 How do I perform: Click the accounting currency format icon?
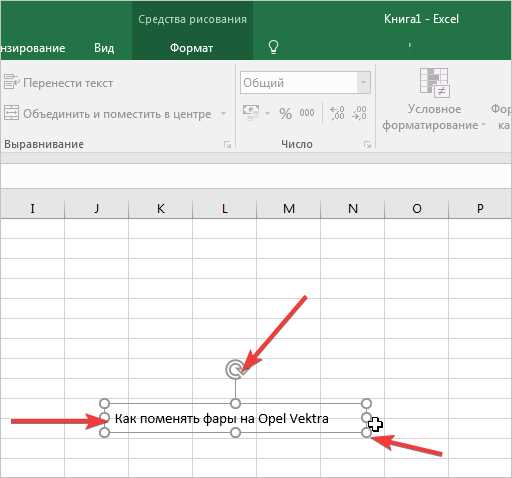point(251,112)
